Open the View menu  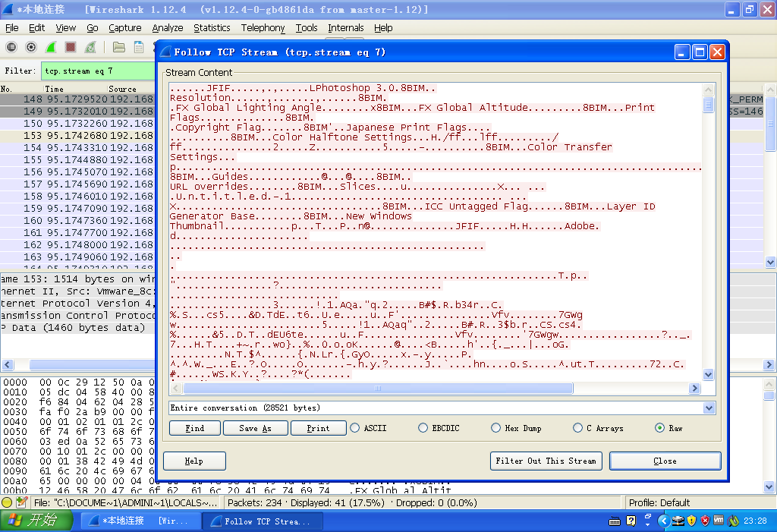click(65, 28)
